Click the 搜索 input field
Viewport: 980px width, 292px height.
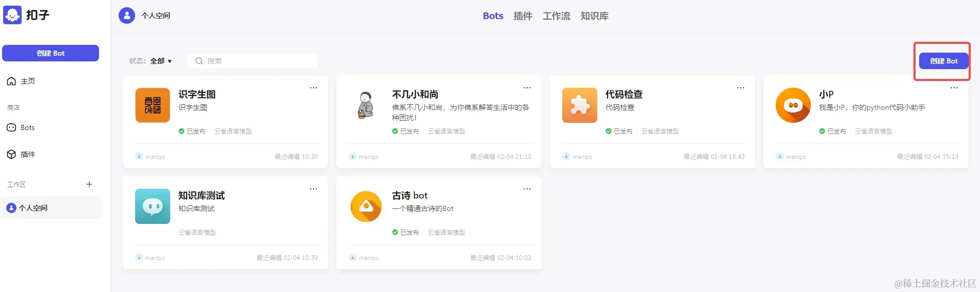tap(252, 61)
